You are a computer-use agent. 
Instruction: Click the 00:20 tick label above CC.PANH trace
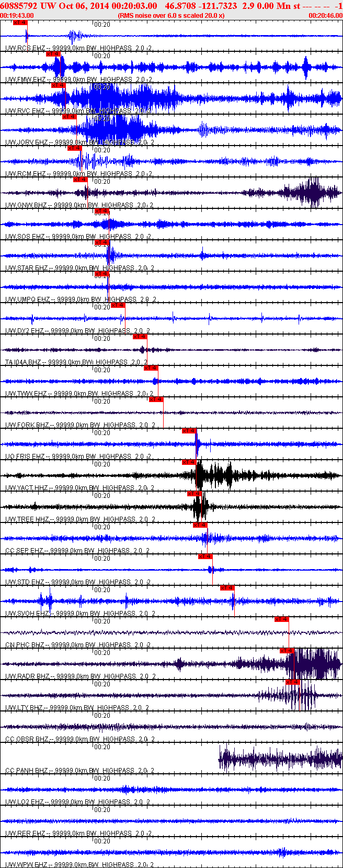(102, 747)
